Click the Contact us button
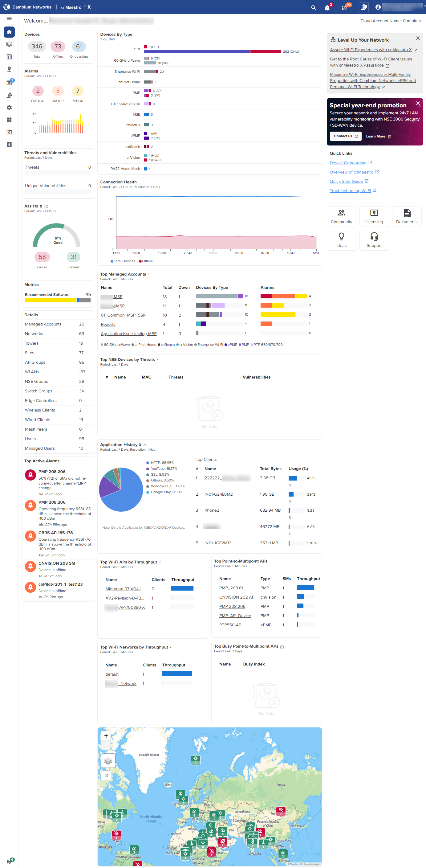426x868 pixels. click(346, 136)
